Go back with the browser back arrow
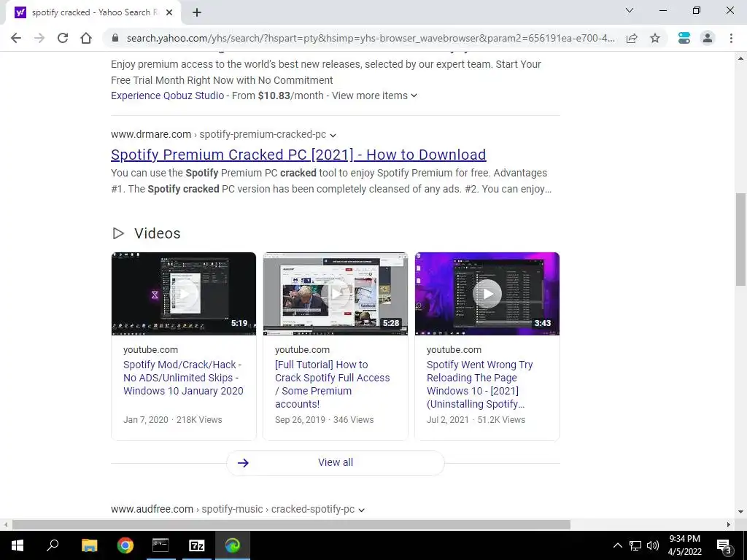This screenshot has width=747, height=560. tap(16, 38)
